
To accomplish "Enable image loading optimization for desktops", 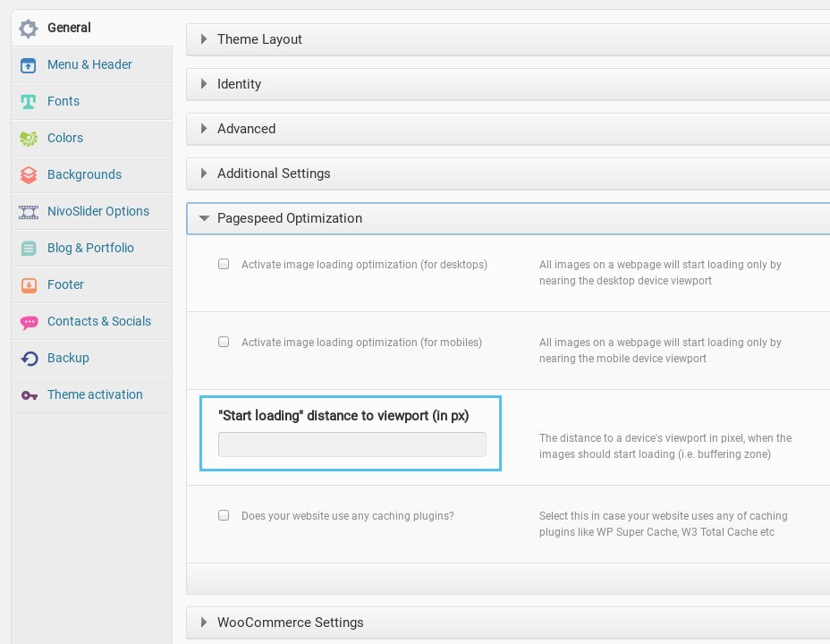I will click(x=224, y=265).
